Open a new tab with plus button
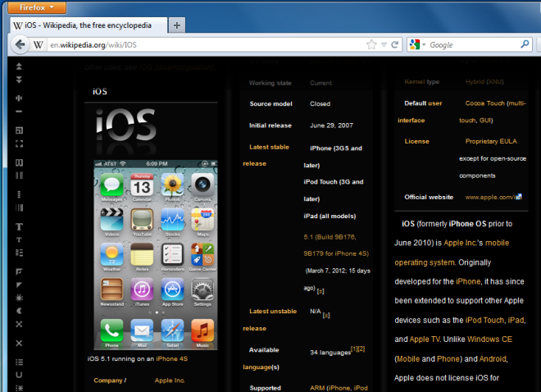Screen dimensions: 541x392 [x=177, y=25]
